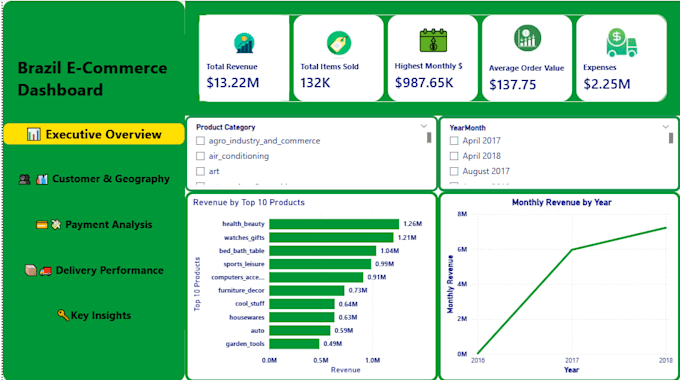
Task: Click the health_beauty revenue bar
Action: tap(334, 224)
